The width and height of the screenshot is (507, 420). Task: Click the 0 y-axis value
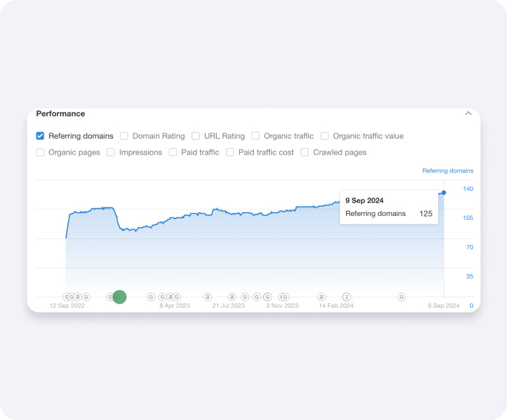471,306
